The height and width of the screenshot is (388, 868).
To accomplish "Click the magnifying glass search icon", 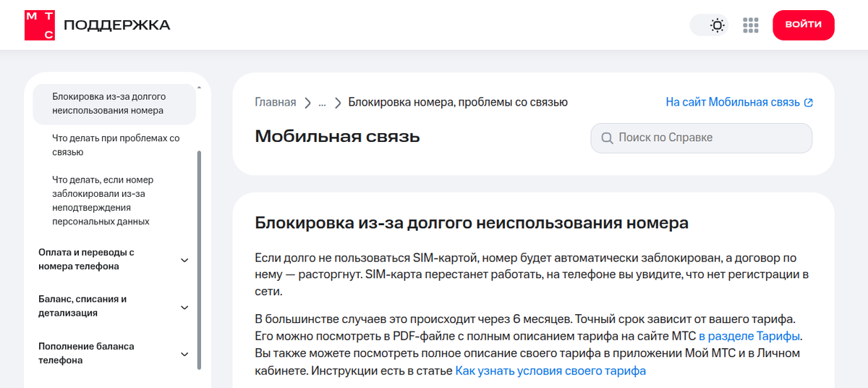I will 606,138.
